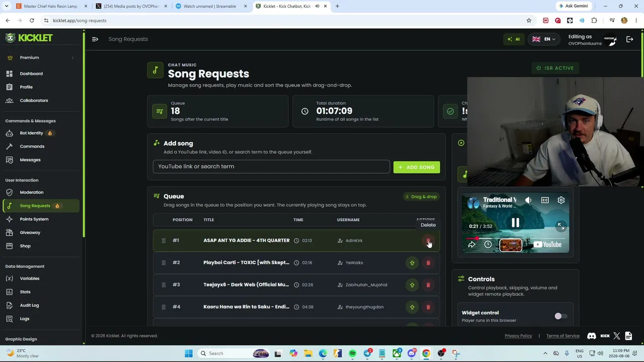Open File Explorer from the taskbar
644x362 pixels.
[x=308, y=353]
